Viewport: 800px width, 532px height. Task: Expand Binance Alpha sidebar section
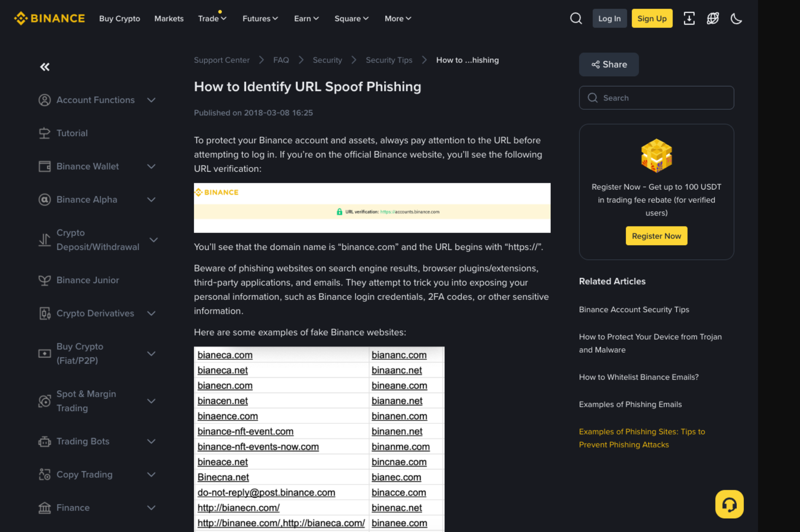pos(151,199)
